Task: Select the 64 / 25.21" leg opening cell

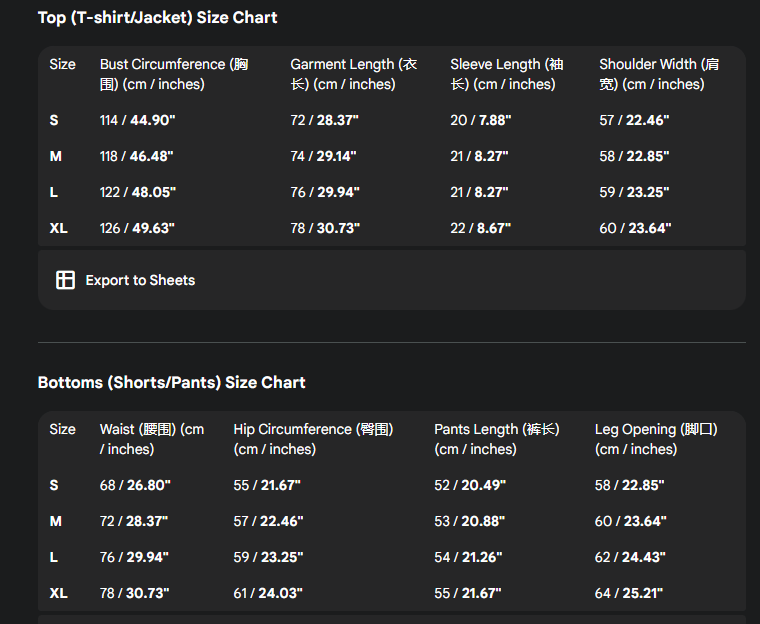Action: pos(630,593)
